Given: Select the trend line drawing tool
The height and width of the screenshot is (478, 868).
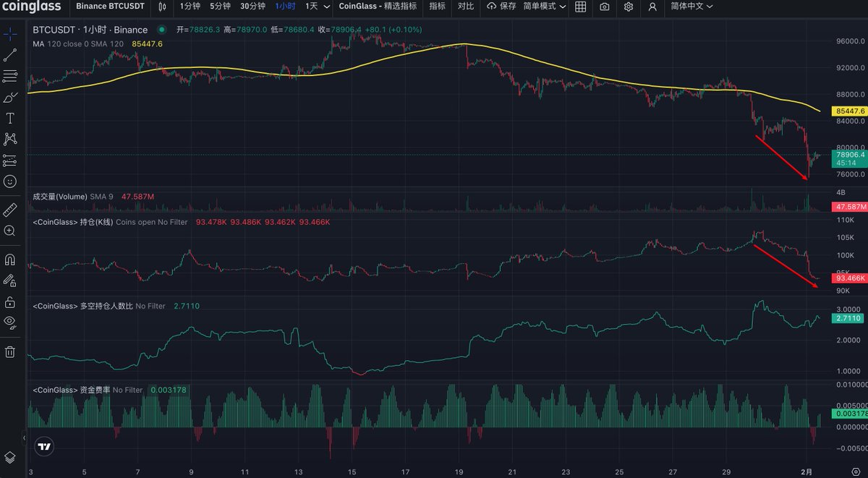Looking at the screenshot, I should tap(10, 55).
